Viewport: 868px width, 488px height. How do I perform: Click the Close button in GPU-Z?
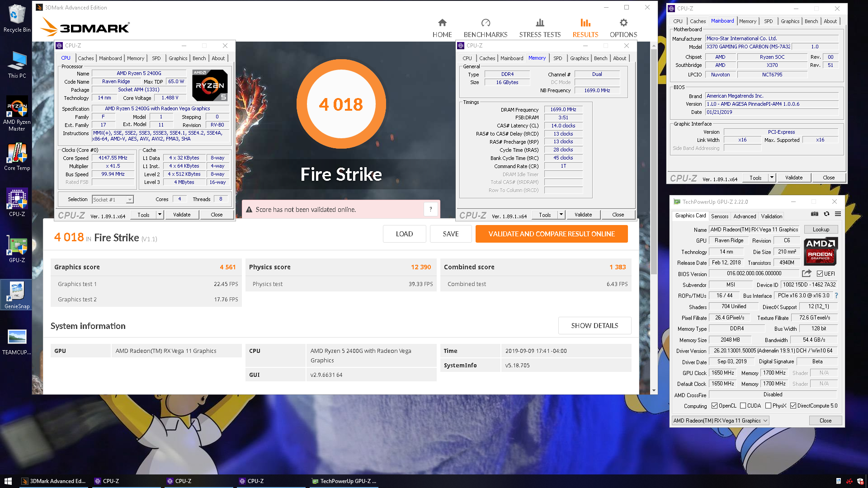826,421
